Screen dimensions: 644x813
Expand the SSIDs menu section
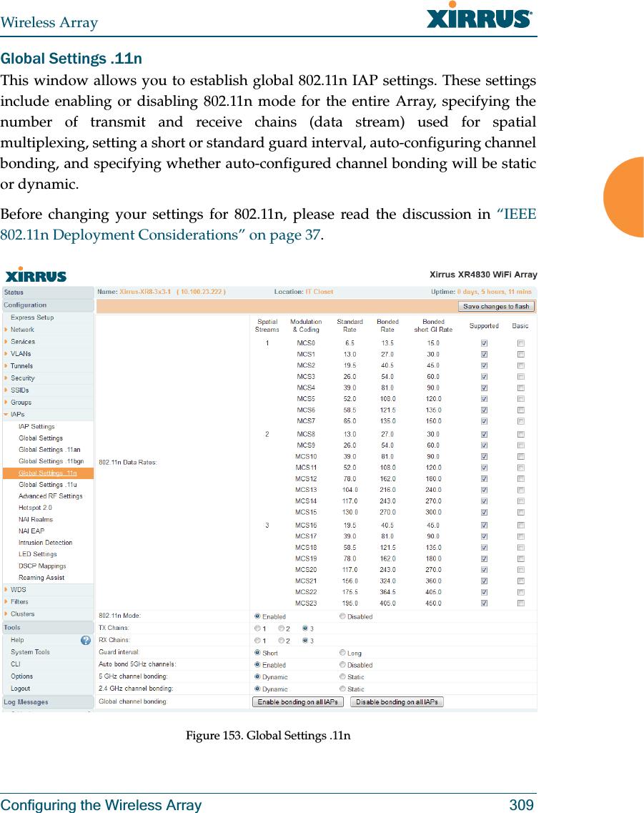click(19, 390)
